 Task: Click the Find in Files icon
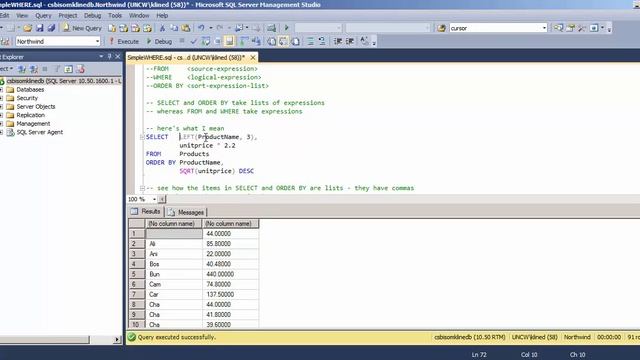click(x=441, y=28)
